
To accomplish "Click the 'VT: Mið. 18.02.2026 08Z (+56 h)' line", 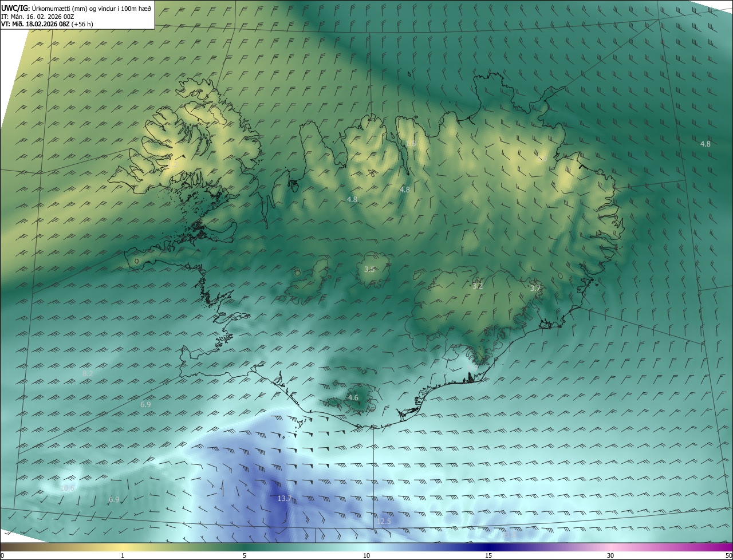I will click(x=48, y=23).
